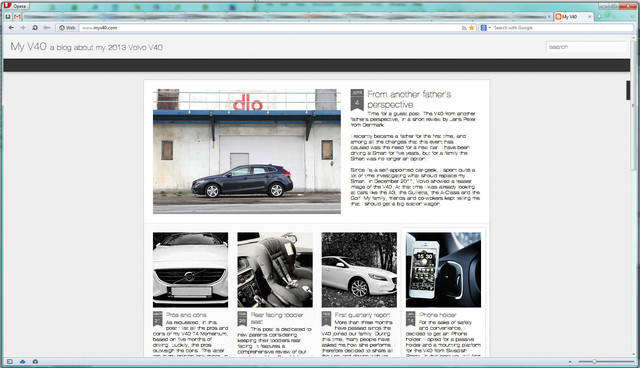Switch to the first pinned tab
Image resolution: width=640 pixels, height=368 pixels.
(x=8, y=17)
